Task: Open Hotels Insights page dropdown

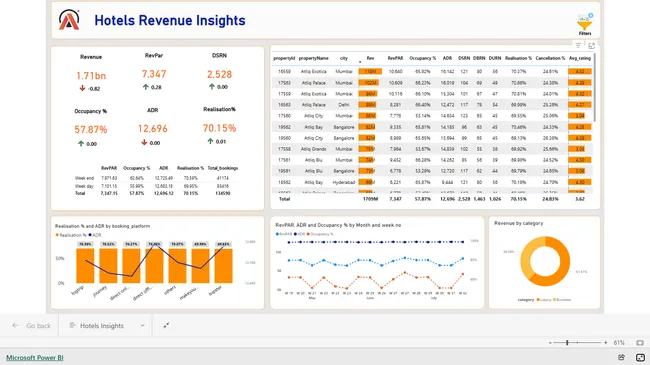Action: (142, 326)
